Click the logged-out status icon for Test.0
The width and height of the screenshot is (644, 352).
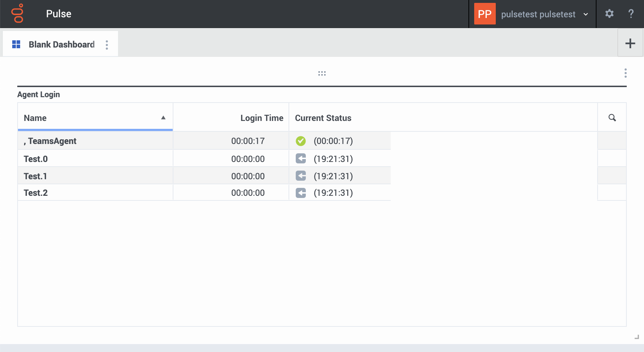click(301, 159)
